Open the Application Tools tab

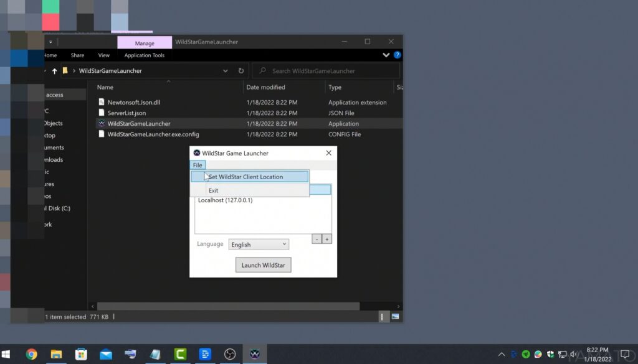[x=145, y=55]
